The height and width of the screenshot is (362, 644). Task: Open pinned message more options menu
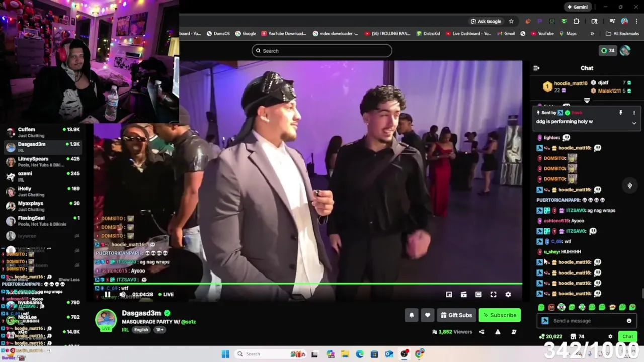tap(634, 113)
